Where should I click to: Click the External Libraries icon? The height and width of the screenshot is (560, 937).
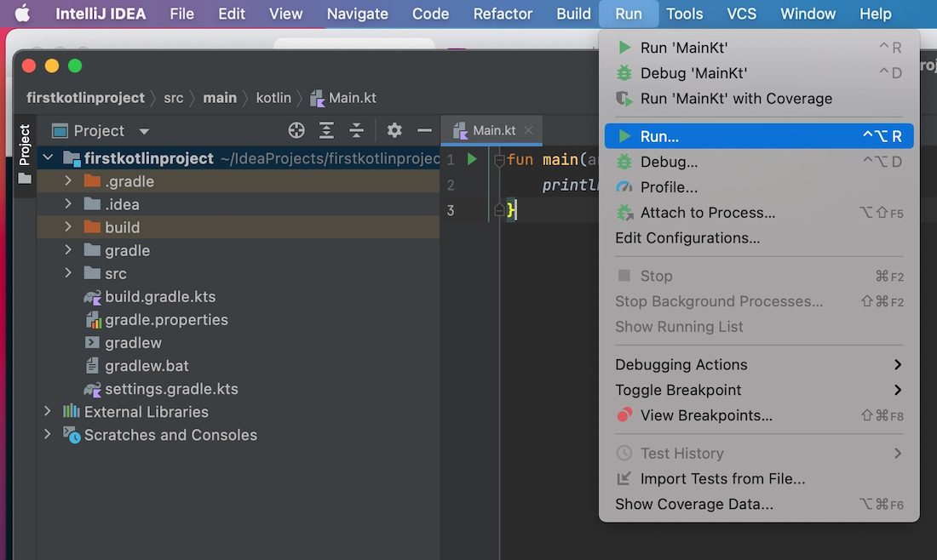(x=71, y=411)
